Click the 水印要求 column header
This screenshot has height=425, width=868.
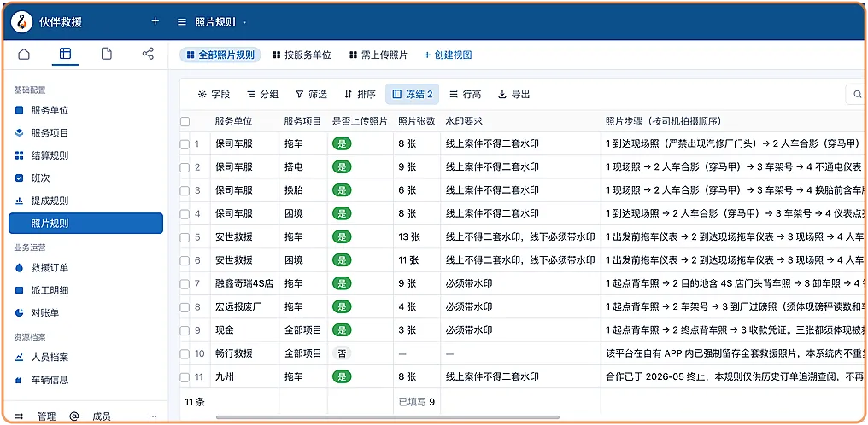(x=464, y=121)
